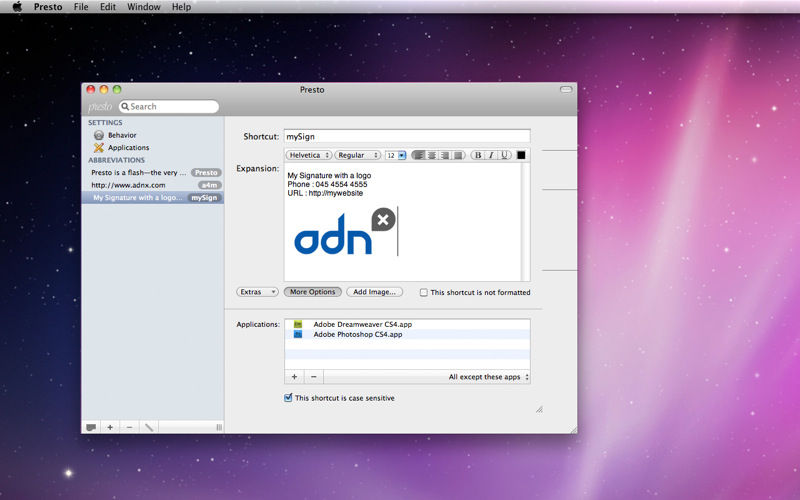800x500 pixels.
Task: Click the pencil edit icon in sidebar footer
Action: tap(149, 427)
